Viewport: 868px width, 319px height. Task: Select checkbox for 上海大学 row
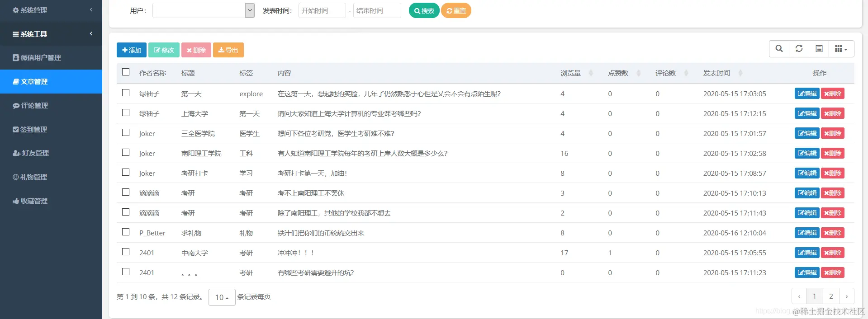point(126,113)
